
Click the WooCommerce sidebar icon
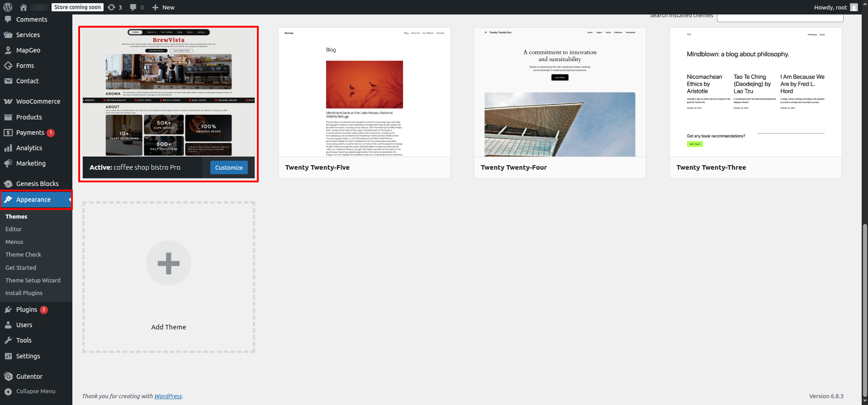8,101
